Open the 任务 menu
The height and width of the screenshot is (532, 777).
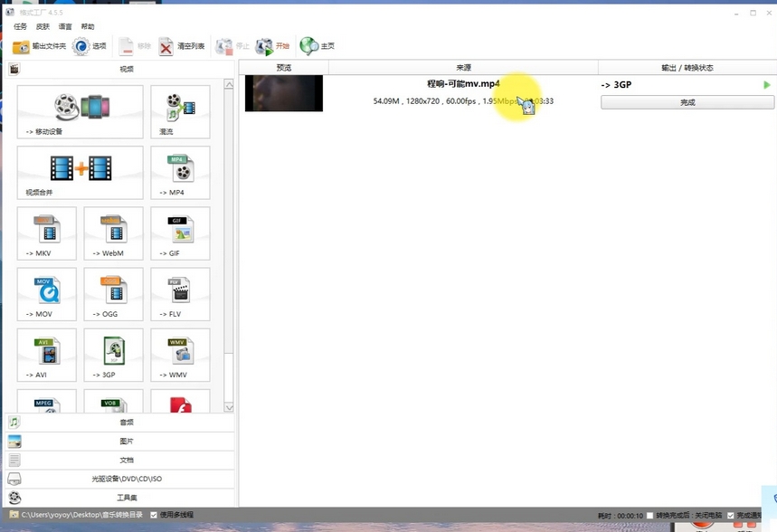tap(19, 26)
